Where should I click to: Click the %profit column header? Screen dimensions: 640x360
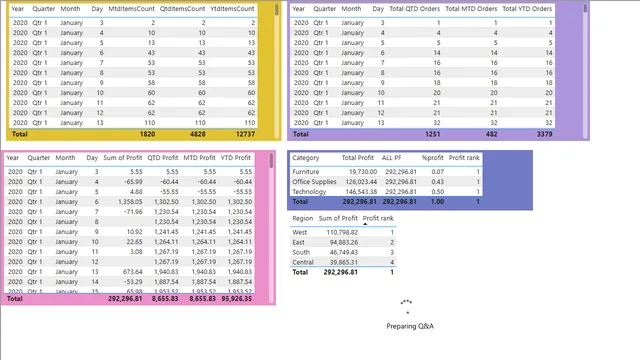tap(433, 158)
